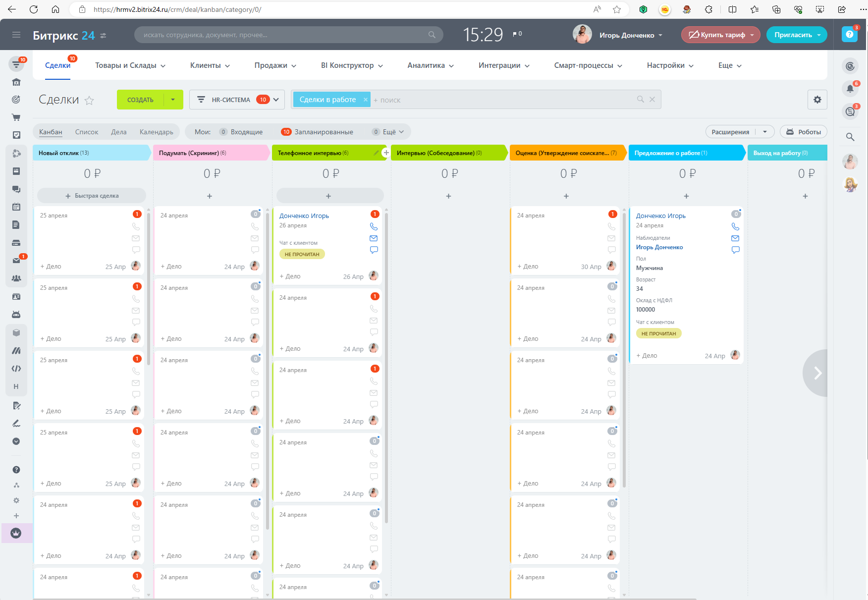
Task: Expand the СОЗДАТЬ button dropdown arrow
Action: [x=173, y=100]
